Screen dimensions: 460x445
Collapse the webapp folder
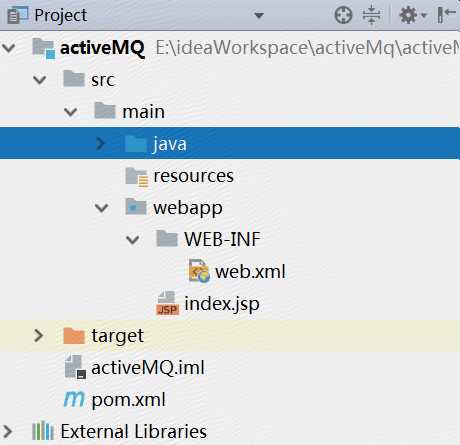pyautogui.click(x=101, y=208)
